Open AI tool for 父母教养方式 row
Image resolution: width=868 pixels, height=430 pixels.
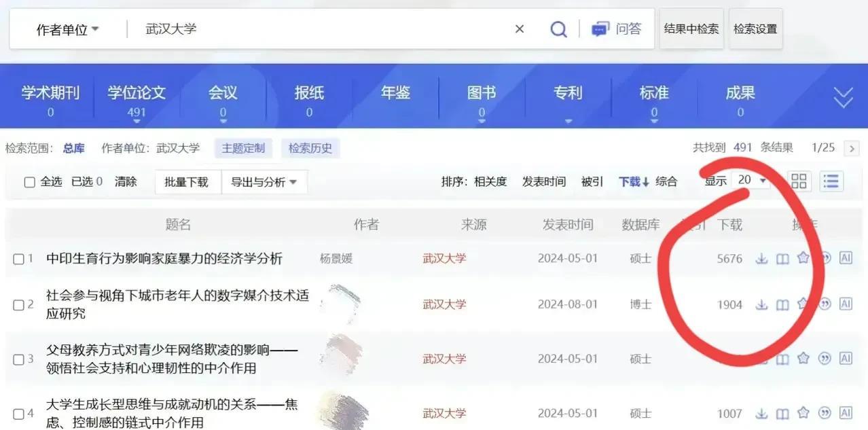point(846,359)
